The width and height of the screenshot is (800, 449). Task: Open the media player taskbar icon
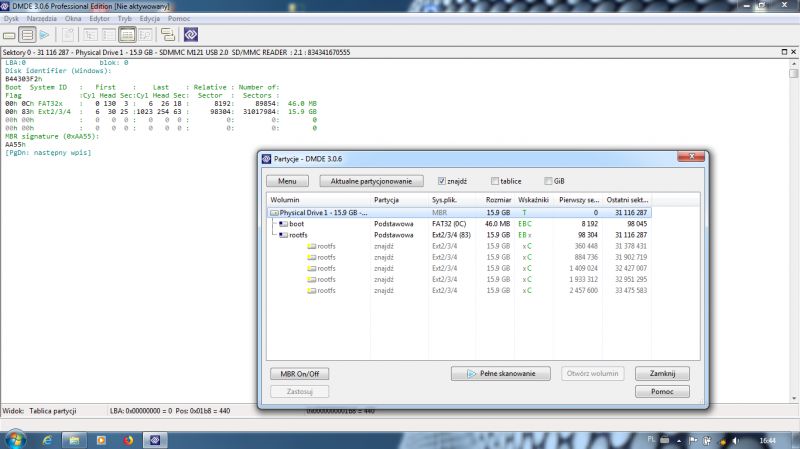click(101, 440)
